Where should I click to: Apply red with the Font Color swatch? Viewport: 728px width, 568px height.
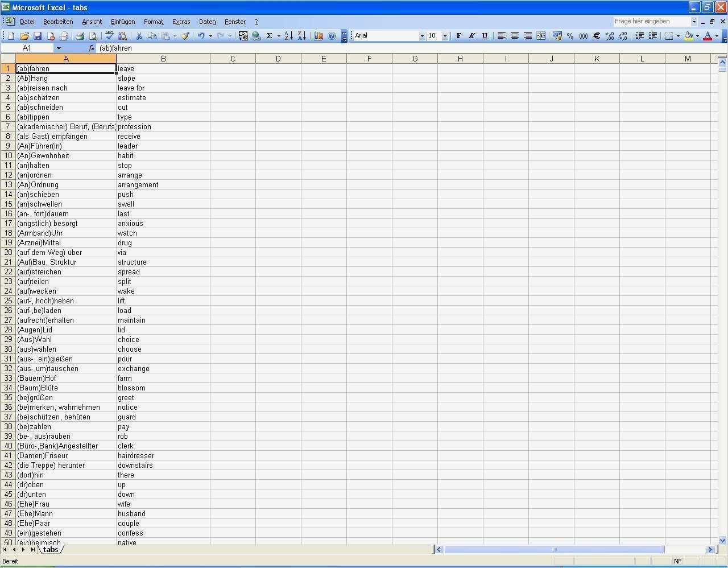(x=708, y=35)
